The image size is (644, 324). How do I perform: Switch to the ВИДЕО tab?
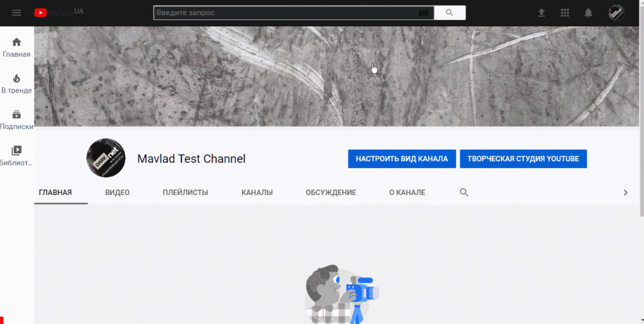click(117, 193)
